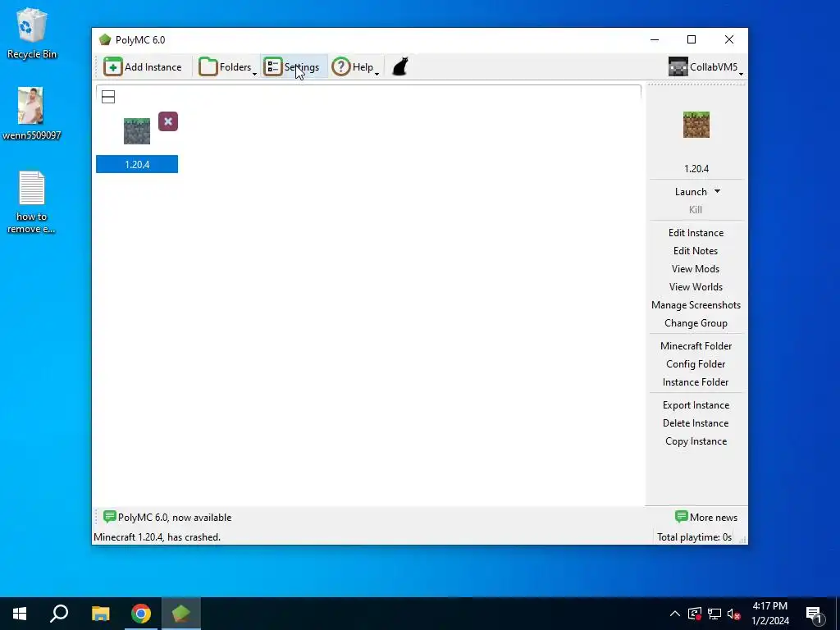Open the Folders dropdown menu
The image size is (840, 630).
pyautogui.click(x=227, y=67)
